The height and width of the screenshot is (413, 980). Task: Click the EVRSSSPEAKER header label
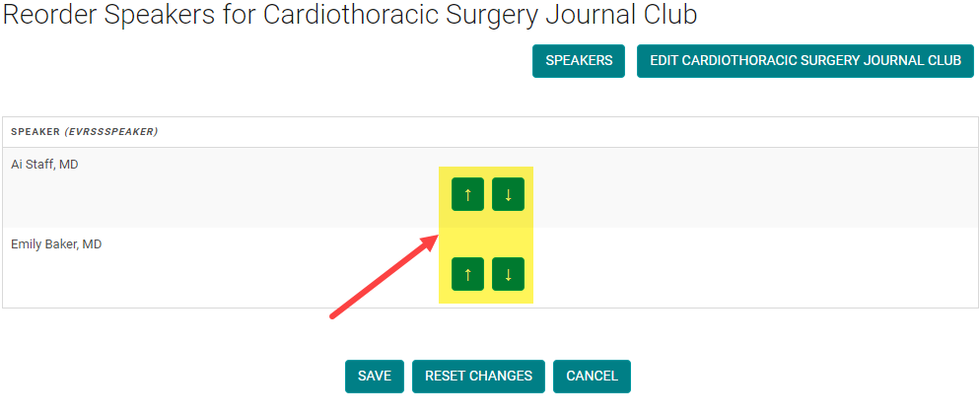(111, 132)
